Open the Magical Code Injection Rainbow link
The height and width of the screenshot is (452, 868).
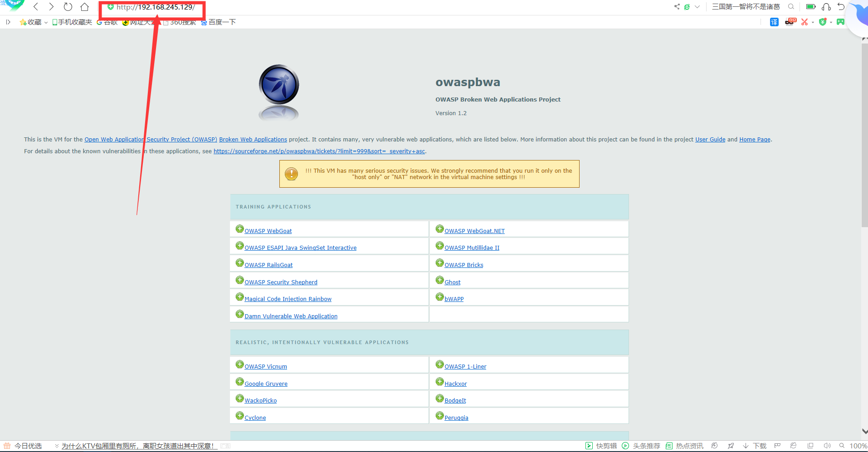point(288,299)
